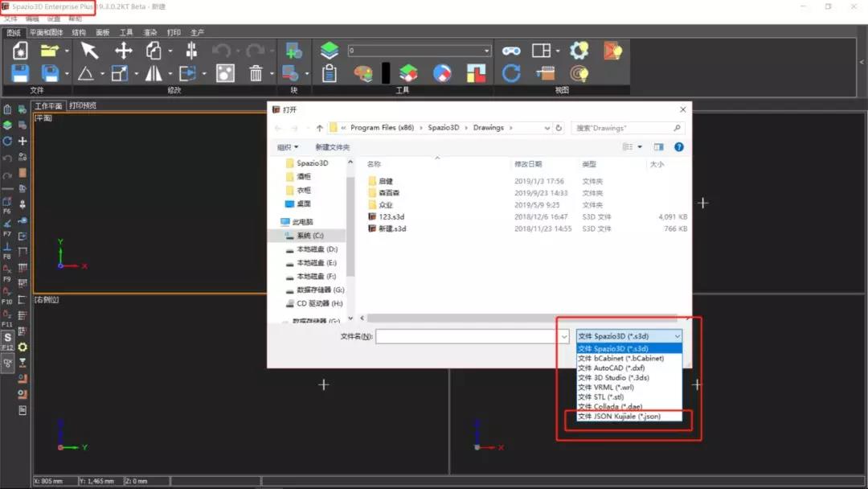868x489 pixels.
Task: Choose 文件 JSON Kujiale (*.json) option
Action: (628, 417)
